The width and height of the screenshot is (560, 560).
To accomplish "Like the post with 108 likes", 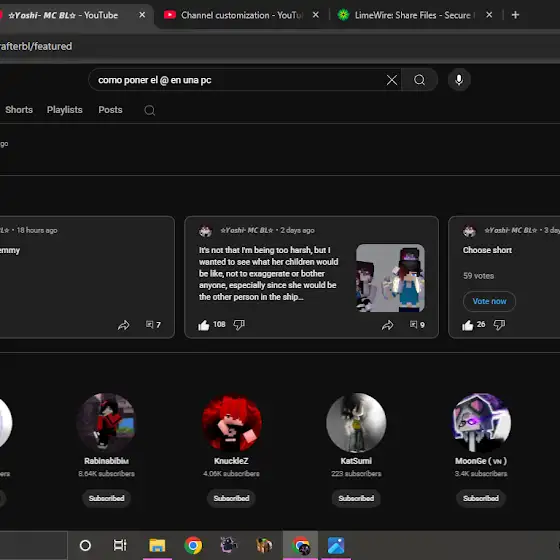I will [x=204, y=325].
